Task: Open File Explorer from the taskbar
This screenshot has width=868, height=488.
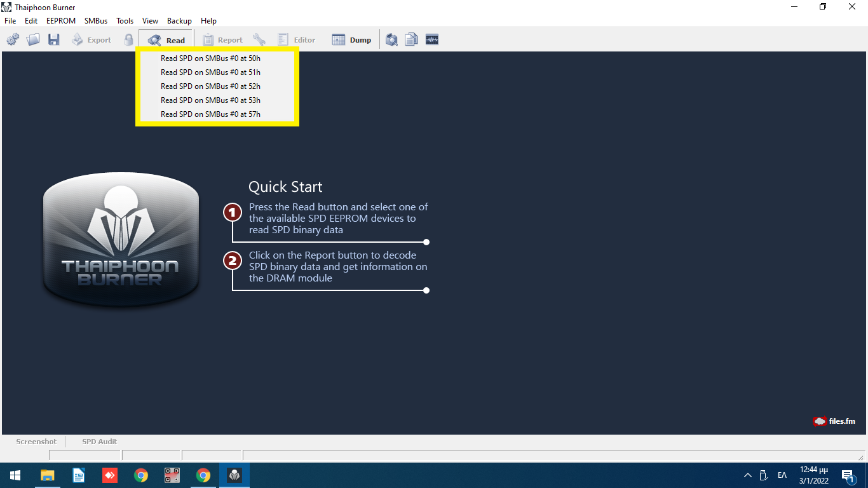Action: pyautogui.click(x=48, y=475)
